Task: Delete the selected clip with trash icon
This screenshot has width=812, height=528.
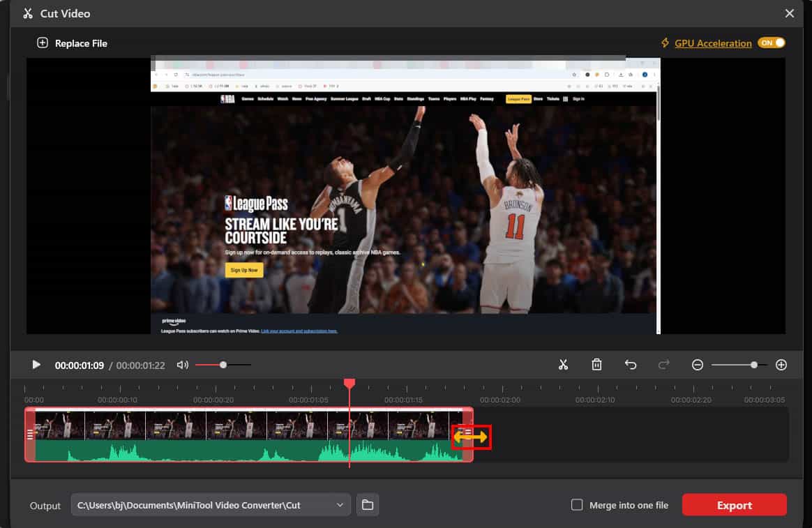Action: (596, 365)
